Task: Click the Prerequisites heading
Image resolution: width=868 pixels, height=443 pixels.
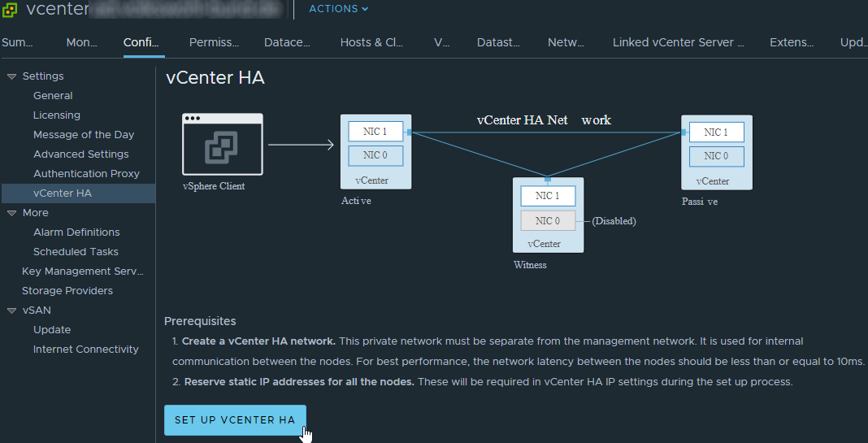Action: [x=200, y=321]
